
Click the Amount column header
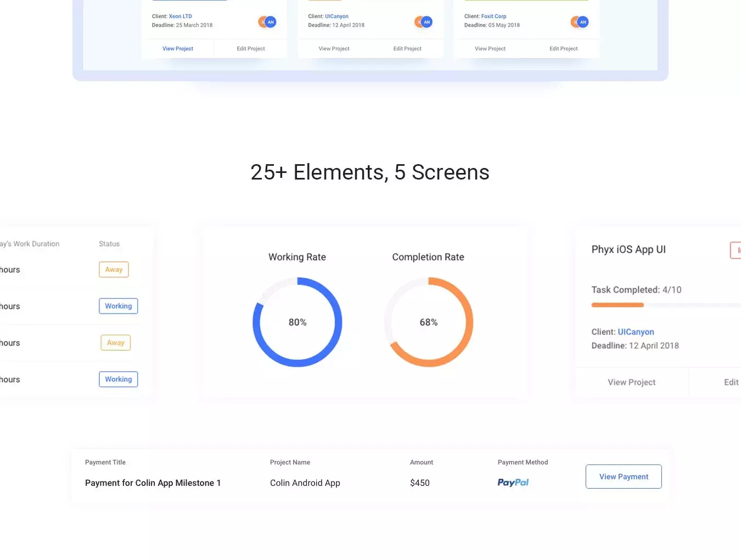(x=422, y=462)
